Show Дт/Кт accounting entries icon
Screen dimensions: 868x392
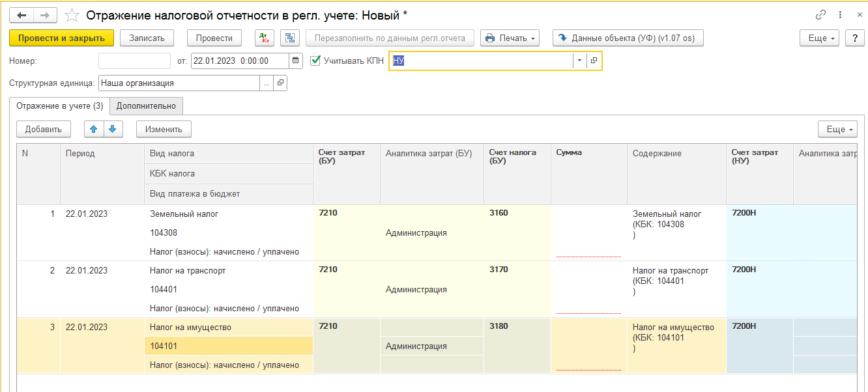pyautogui.click(x=264, y=38)
